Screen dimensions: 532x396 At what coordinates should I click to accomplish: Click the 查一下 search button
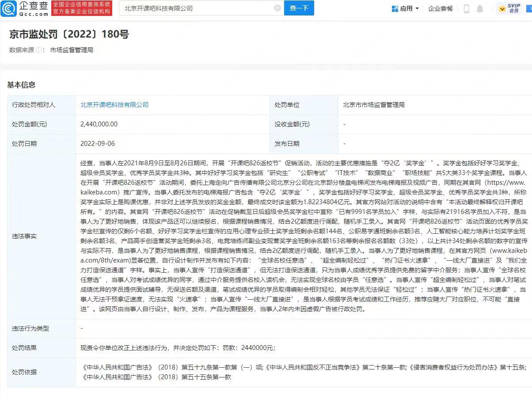pos(299,8)
